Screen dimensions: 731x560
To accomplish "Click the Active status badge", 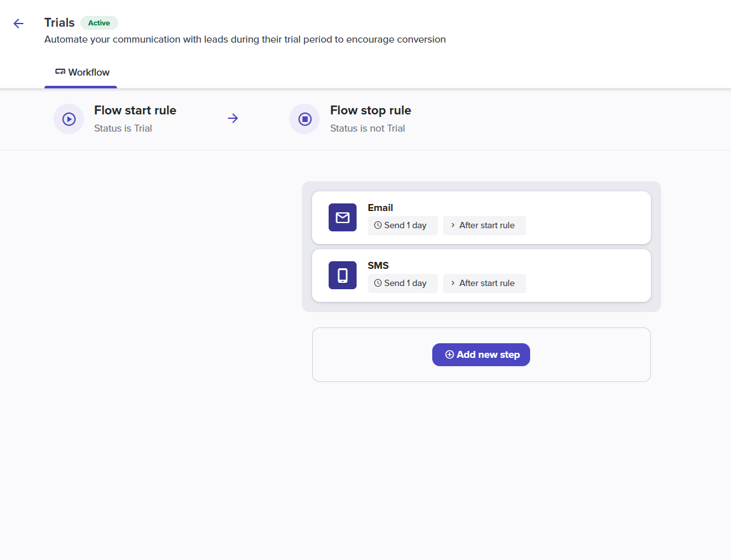I will [99, 23].
